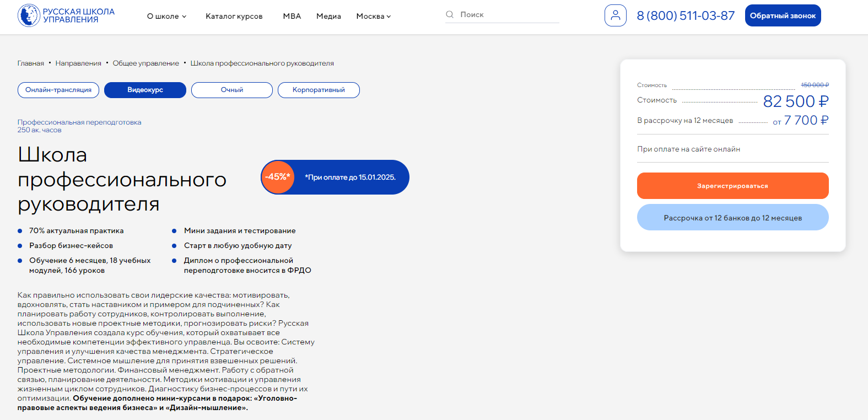Click the crossed-out 150 000 ₽ old price
The width and height of the screenshot is (868, 420).
click(815, 85)
